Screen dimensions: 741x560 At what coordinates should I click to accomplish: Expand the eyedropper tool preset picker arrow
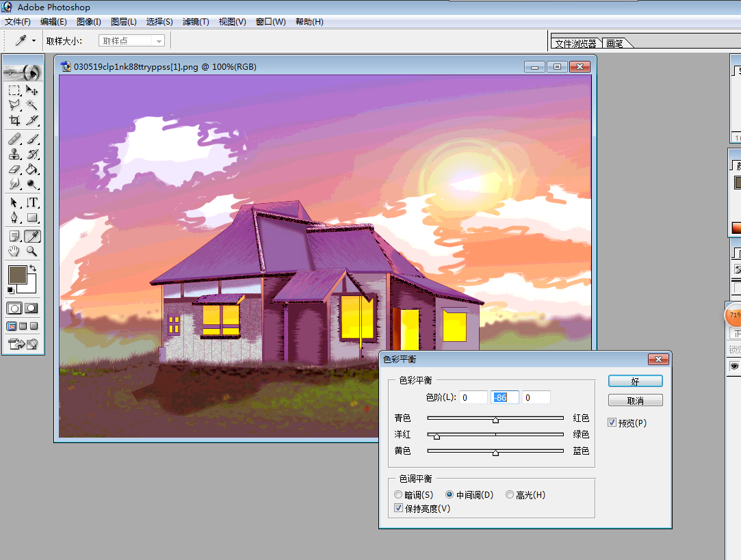(x=34, y=40)
